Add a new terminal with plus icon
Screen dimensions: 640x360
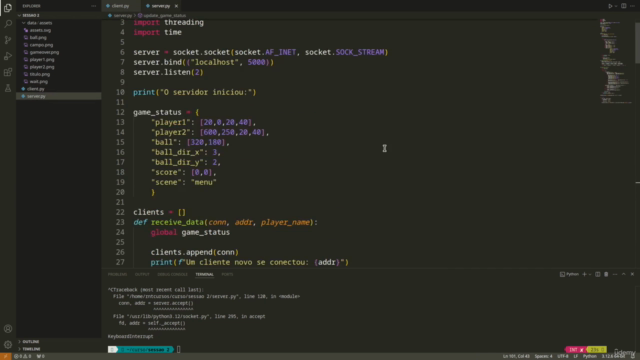click(584, 274)
